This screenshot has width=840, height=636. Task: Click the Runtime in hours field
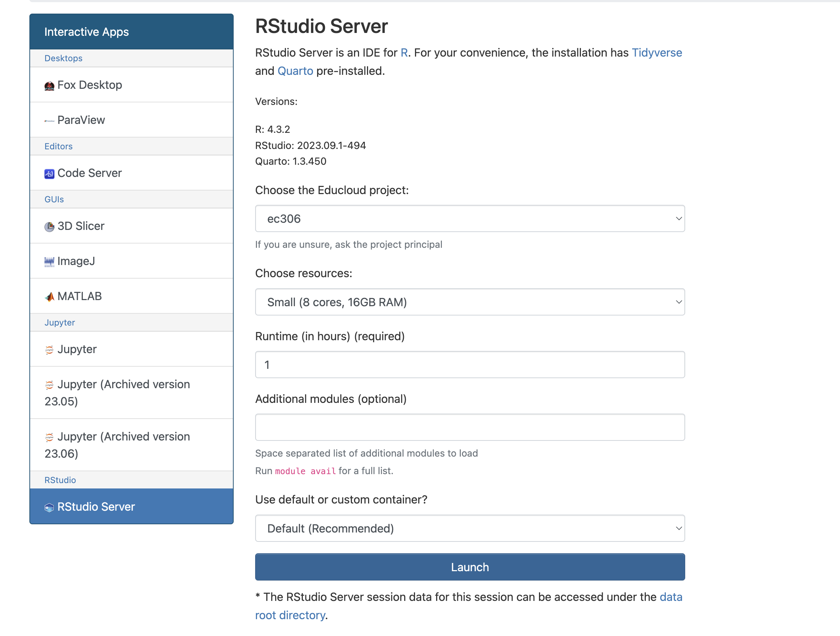coord(470,365)
